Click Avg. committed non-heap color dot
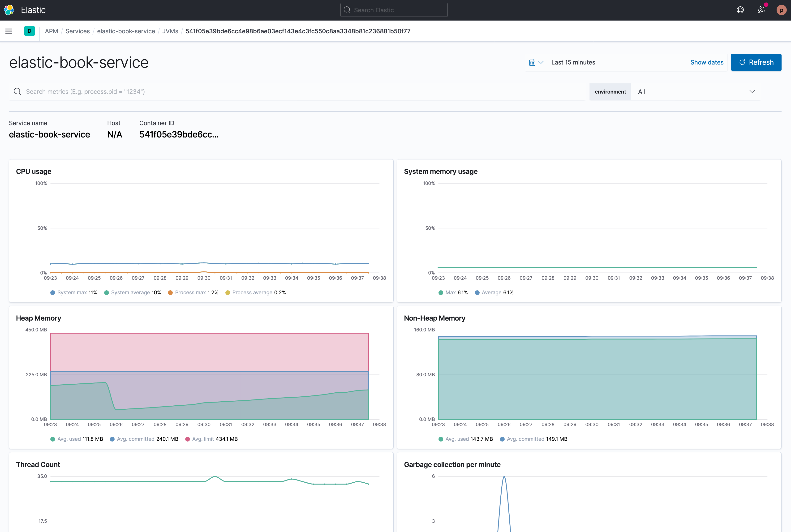Viewport: 791px width, 532px height. pyautogui.click(x=502, y=439)
